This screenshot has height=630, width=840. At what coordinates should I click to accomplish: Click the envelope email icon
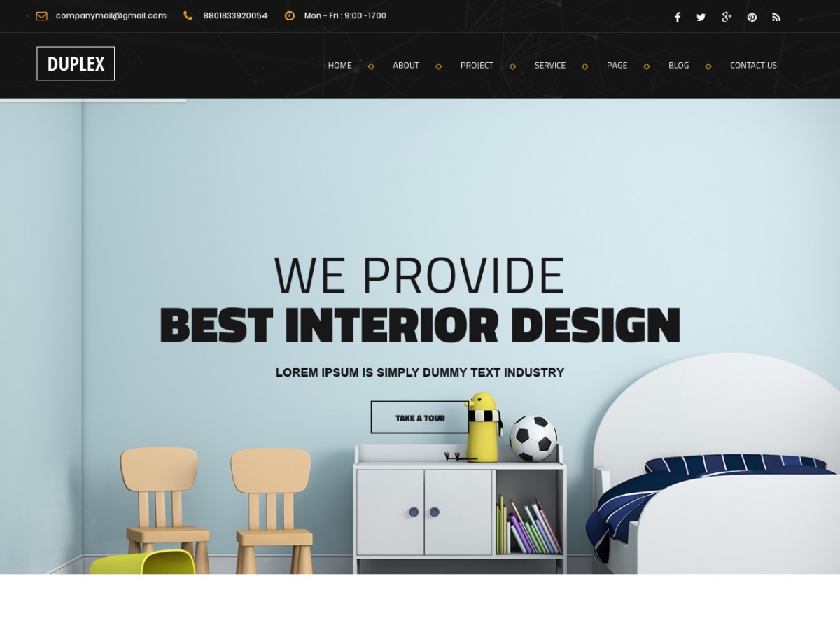coord(41,15)
